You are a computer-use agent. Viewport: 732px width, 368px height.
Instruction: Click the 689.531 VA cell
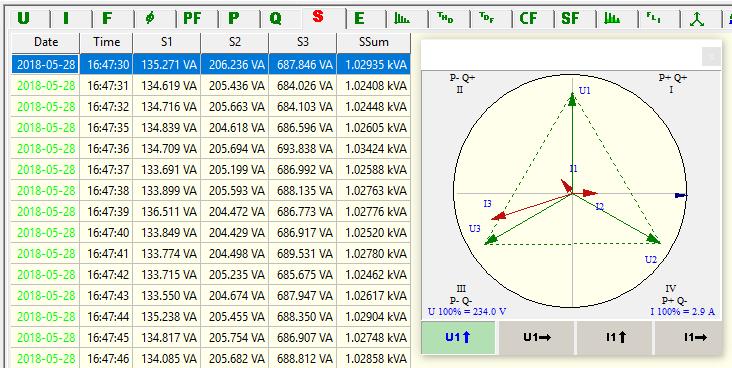pyautogui.click(x=303, y=254)
